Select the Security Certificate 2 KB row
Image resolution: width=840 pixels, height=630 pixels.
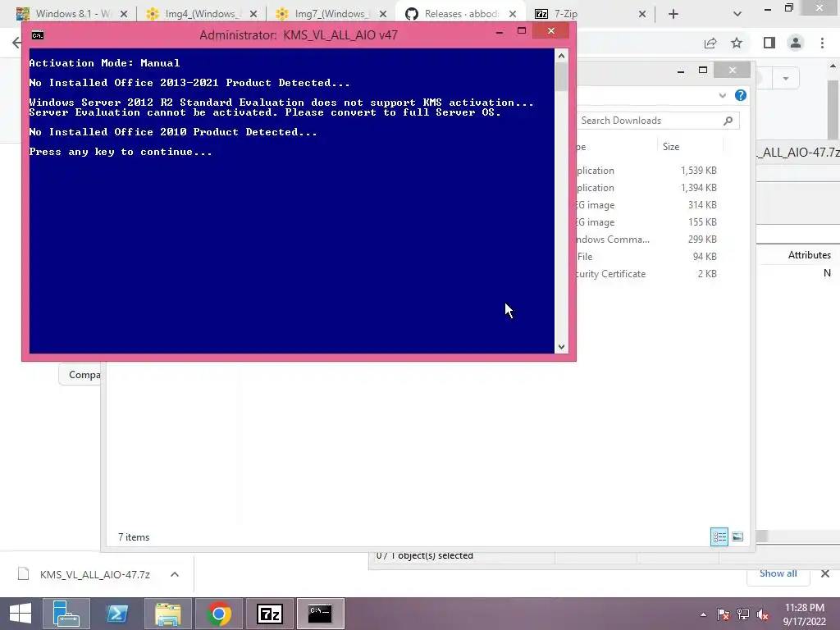tap(647, 273)
